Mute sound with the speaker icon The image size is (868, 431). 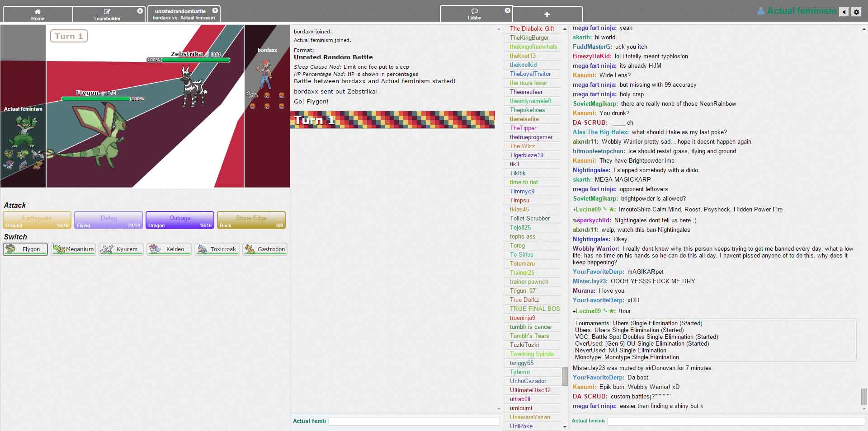click(844, 12)
